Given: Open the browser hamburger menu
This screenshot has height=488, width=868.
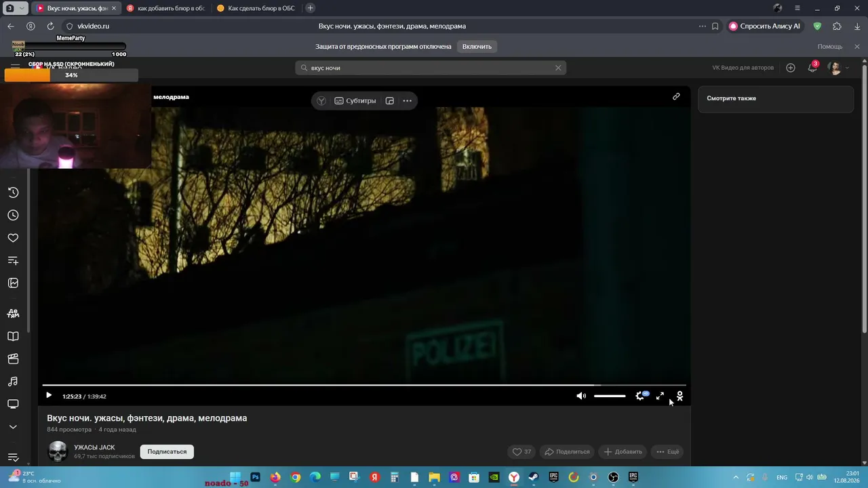Looking at the screenshot, I should [x=797, y=8].
